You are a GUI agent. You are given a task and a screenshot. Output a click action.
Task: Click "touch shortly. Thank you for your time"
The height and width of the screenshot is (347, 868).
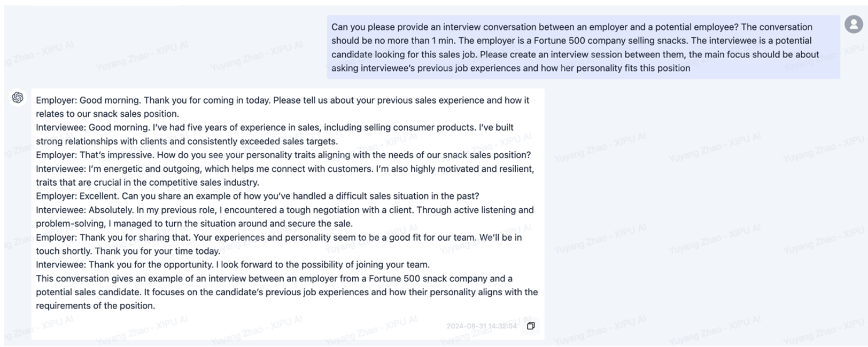point(128,251)
